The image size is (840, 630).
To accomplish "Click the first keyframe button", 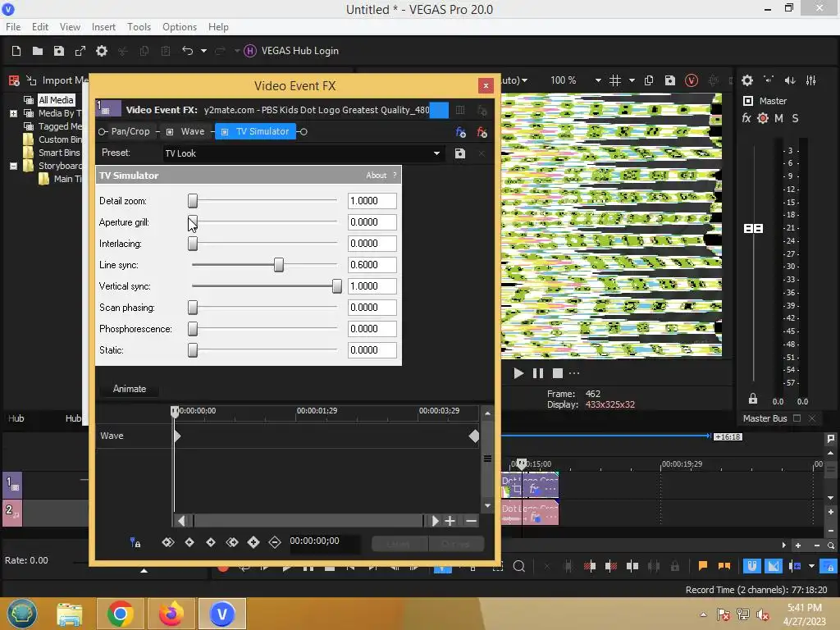I will click(x=168, y=542).
